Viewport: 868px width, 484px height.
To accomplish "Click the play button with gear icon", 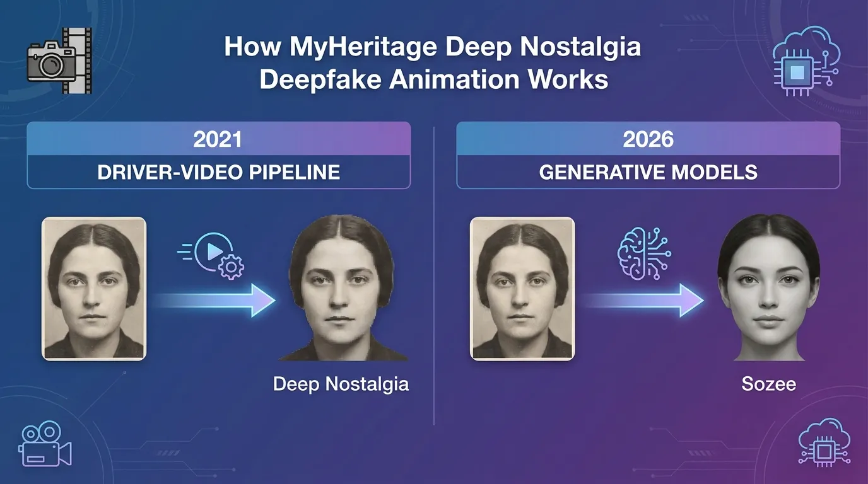I will tap(211, 256).
